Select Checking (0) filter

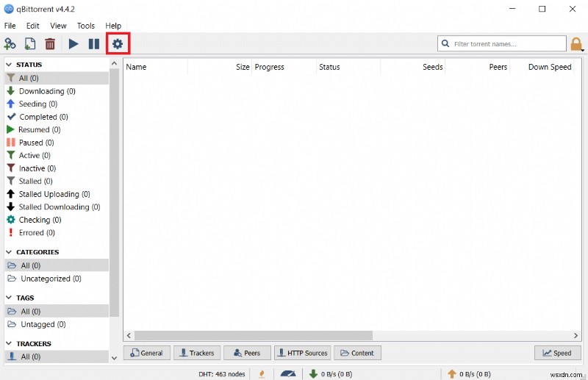pos(57,220)
